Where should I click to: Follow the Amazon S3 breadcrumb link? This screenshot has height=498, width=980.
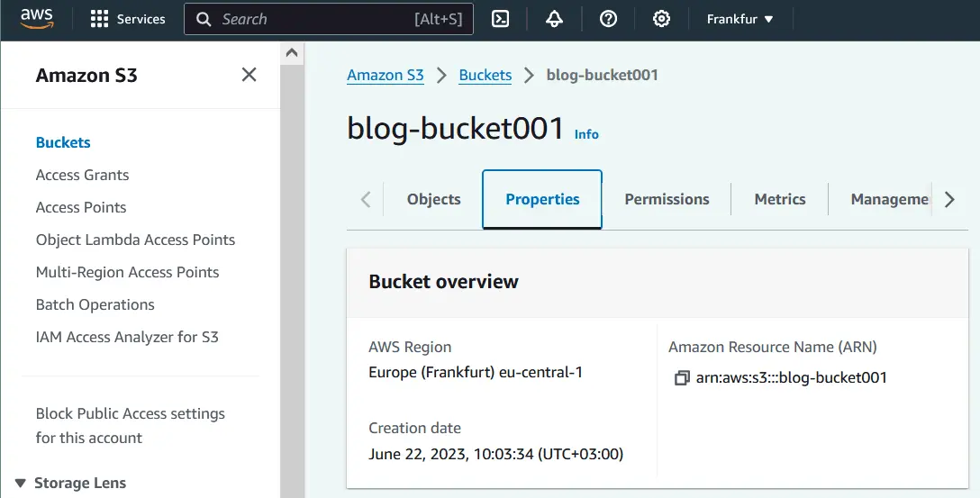tap(386, 75)
